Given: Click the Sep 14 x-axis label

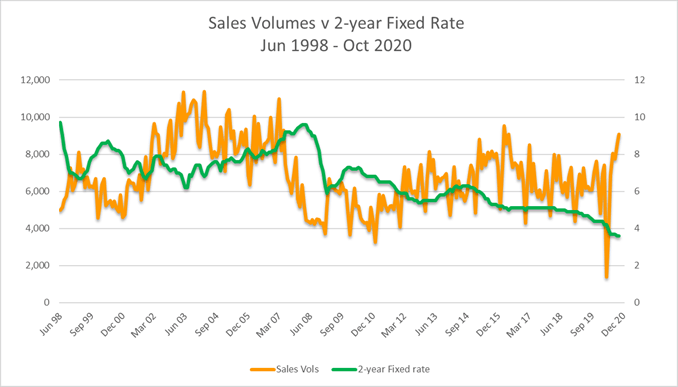Looking at the screenshot, I should [x=457, y=325].
